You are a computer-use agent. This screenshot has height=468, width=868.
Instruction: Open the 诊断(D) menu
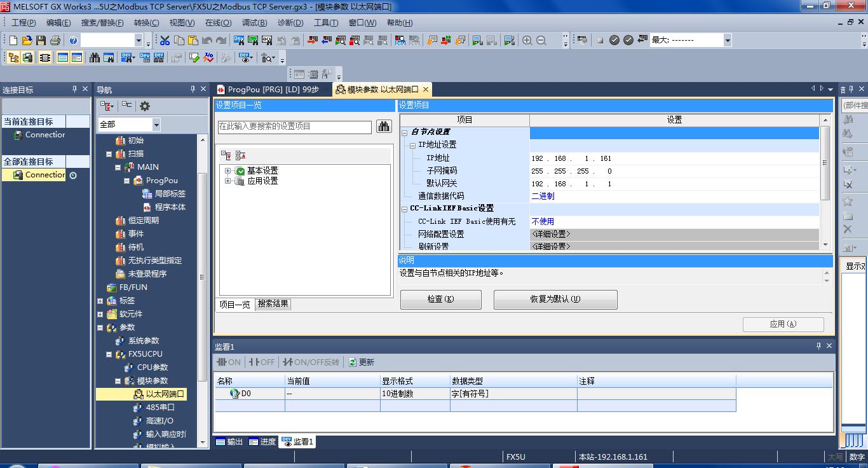coord(290,22)
